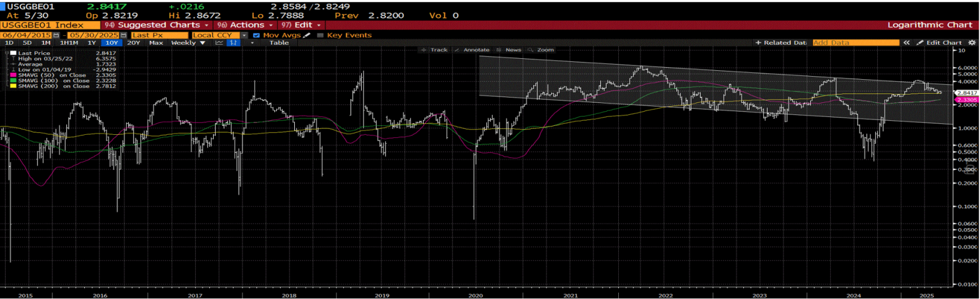This screenshot has width=980, height=299.
Task: Enable the Key Events checkbox
Action: pos(320,35)
